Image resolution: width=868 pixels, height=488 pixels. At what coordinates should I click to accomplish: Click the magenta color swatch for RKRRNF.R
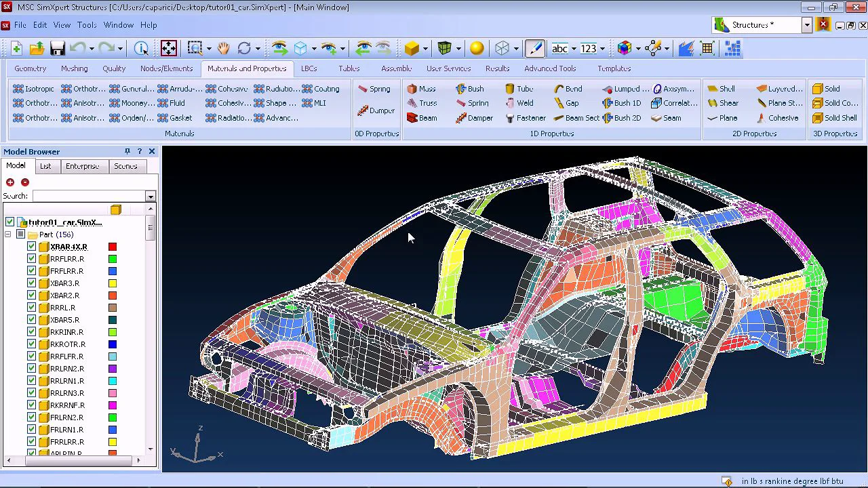click(113, 405)
